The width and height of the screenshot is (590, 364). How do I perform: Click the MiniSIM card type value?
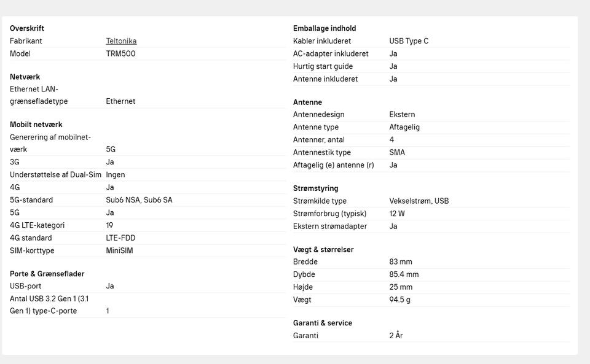point(119,250)
